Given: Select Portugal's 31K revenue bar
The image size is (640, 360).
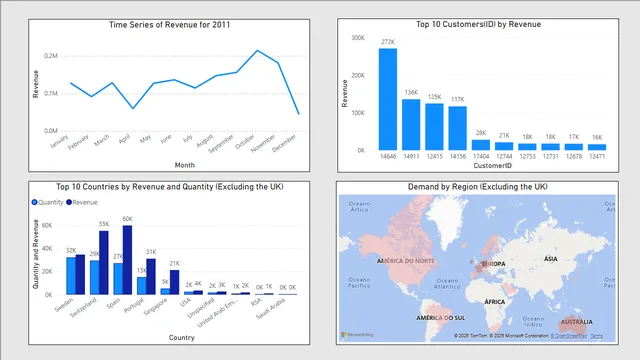Looking at the screenshot, I should click(151, 277).
